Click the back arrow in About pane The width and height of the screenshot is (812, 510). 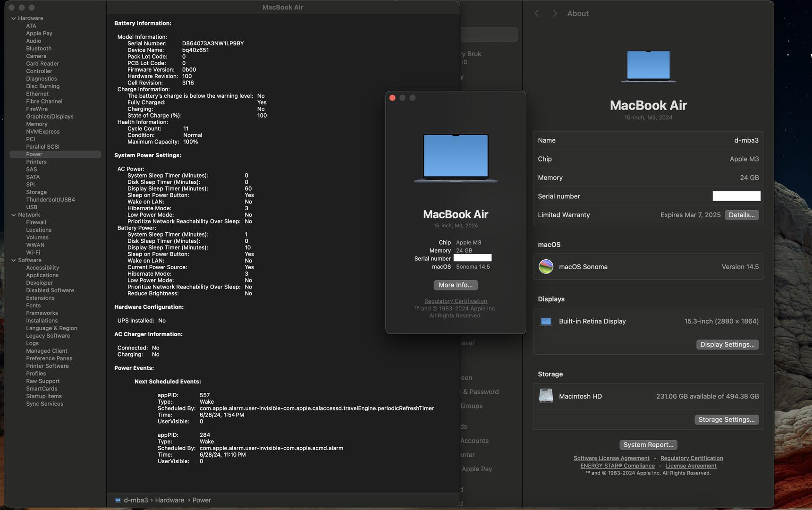coord(537,14)
